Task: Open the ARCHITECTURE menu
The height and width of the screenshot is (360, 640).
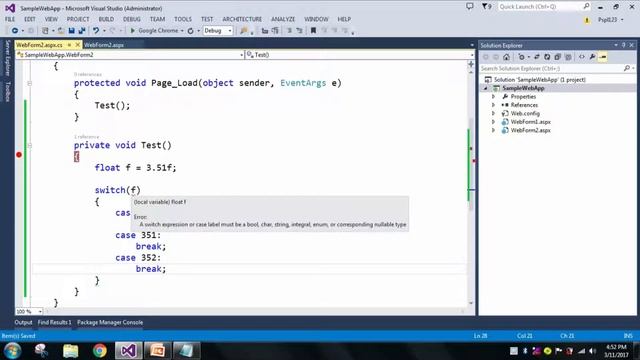Action: pos(242,19)
